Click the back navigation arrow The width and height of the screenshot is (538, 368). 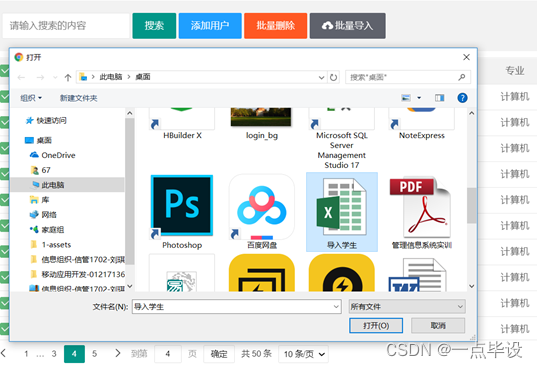(21, 78)
